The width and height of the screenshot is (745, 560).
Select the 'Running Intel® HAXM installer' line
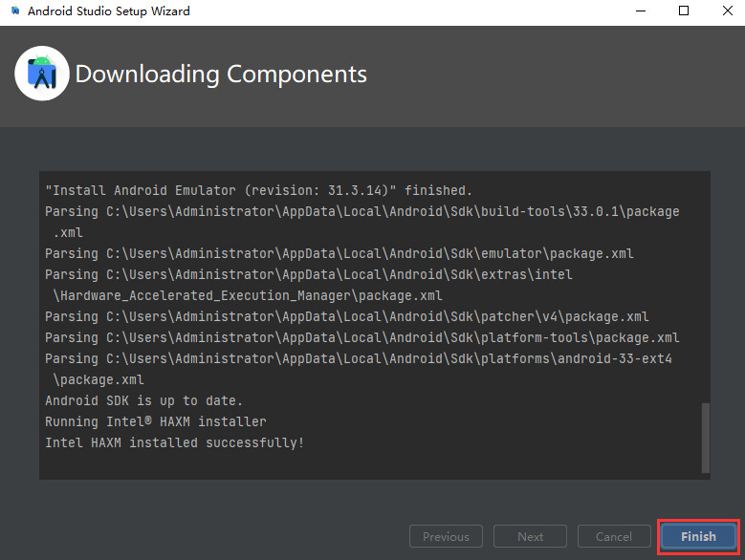click(156, 421)
